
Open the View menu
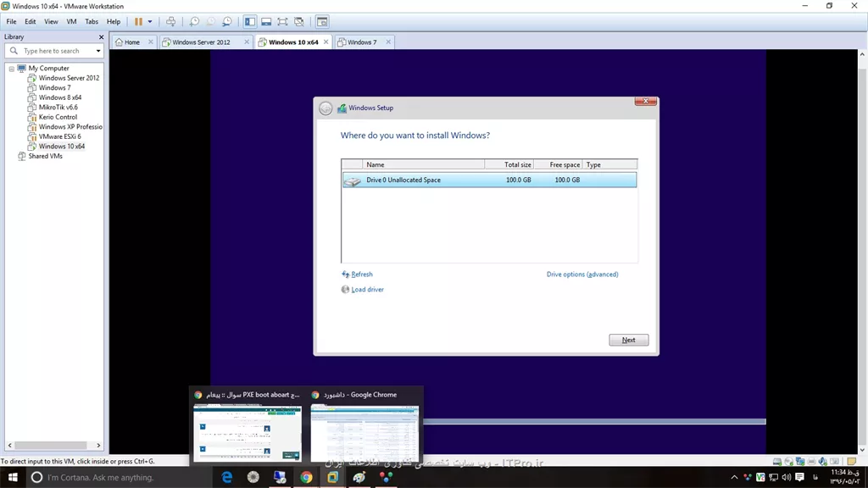[51, 21]
